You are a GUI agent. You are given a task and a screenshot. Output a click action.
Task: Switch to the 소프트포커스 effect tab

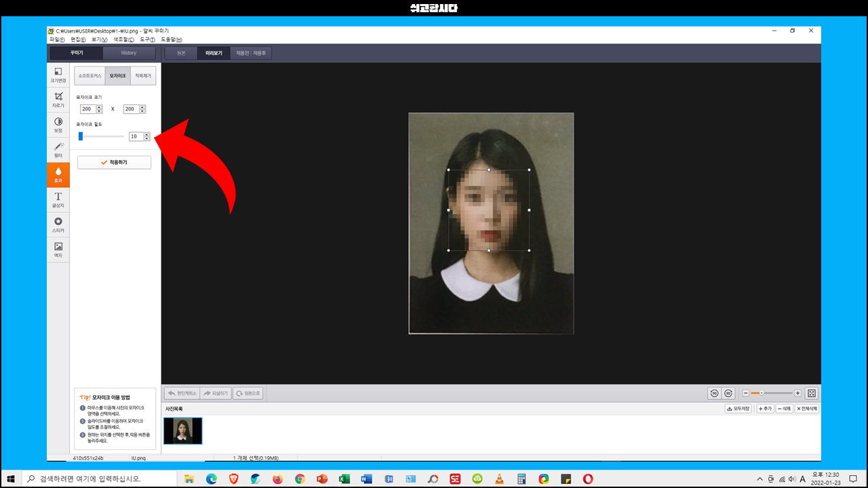[x=90, y=76]
